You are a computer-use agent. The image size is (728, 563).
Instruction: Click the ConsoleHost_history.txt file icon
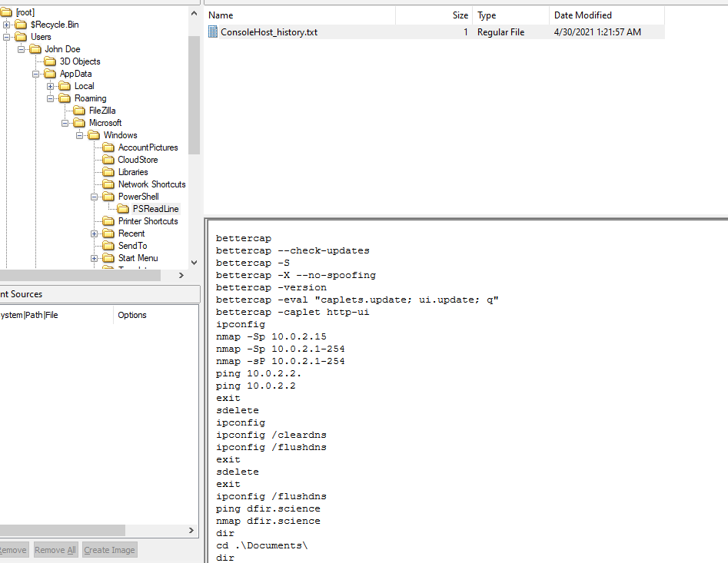click(213, 32)
